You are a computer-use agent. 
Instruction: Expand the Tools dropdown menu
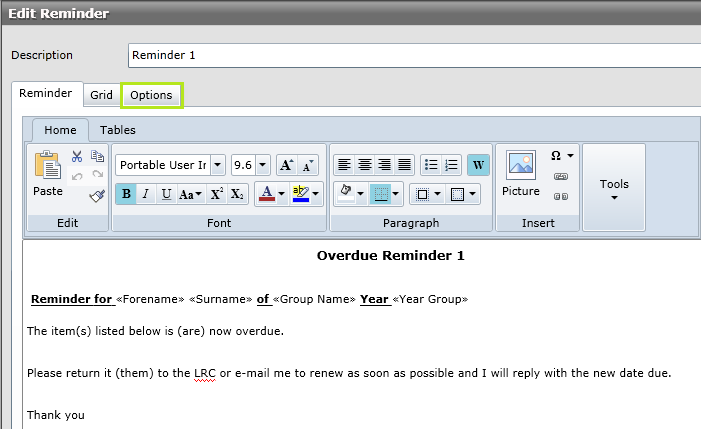click(x=614, y=188)
